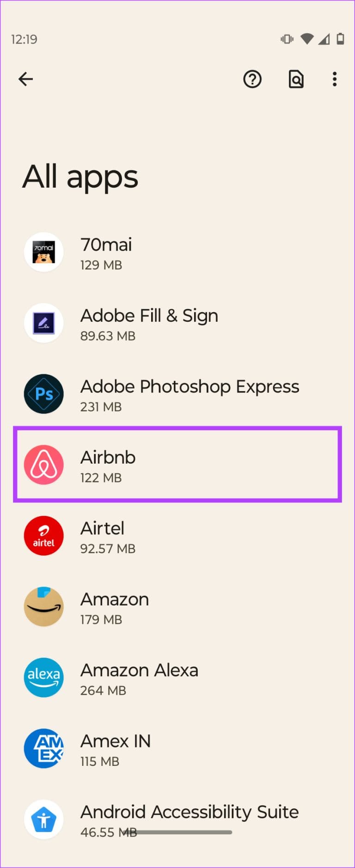Tap the Alexa app icon
The width and height of the screenshot is (355, 868).
44,678
